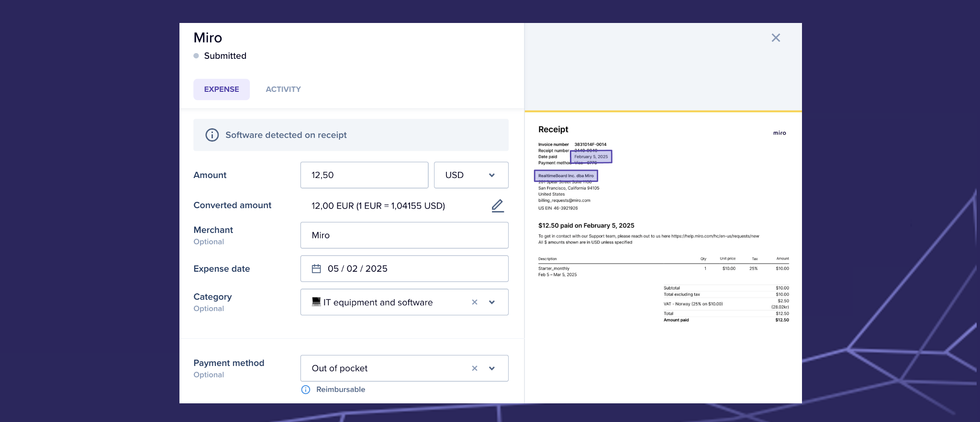Select the EXPENSE tab
The width and height of the screenshot is (980, 422).
click(x=222, y=89)
